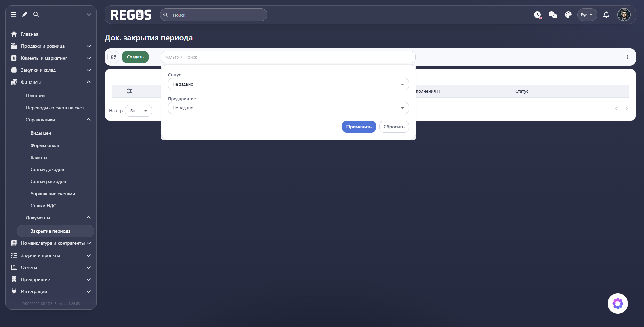This screenshot has width=644, height=327.
Task: Open Статьи расходов menu item
Action: [48, 181]
